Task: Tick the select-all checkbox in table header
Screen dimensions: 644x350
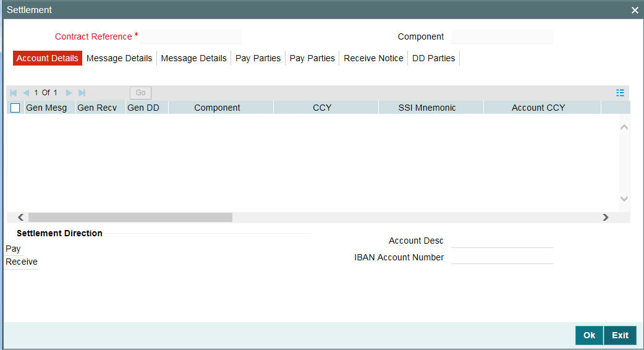Action: (15, 108)
